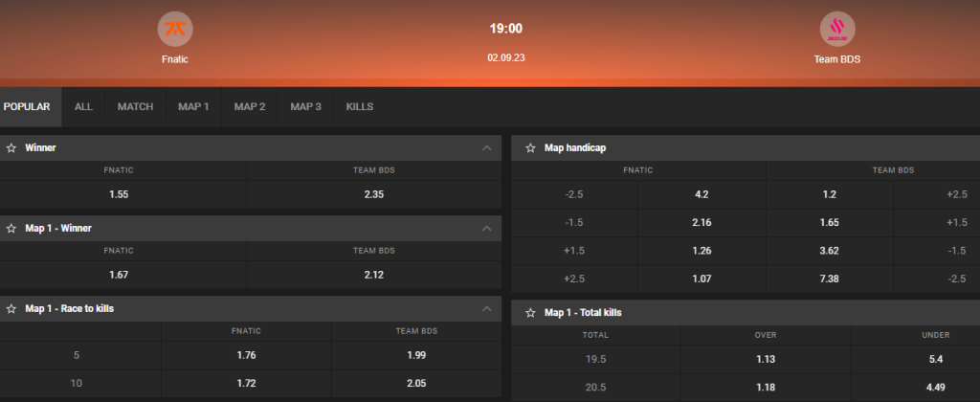The width and height of the screenshot is (980, 402).
Task: Collapse the Map 1 - Race to kills section
Action: tap(487, 309)
